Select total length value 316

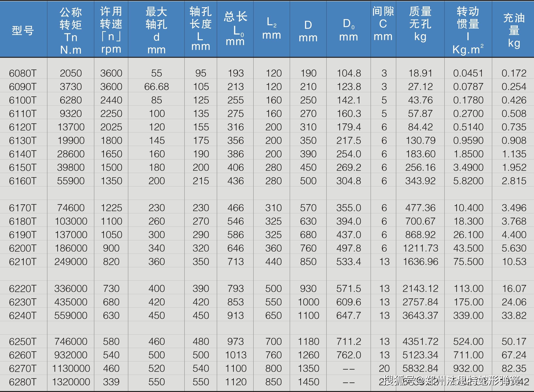click(x=235, y=127)
